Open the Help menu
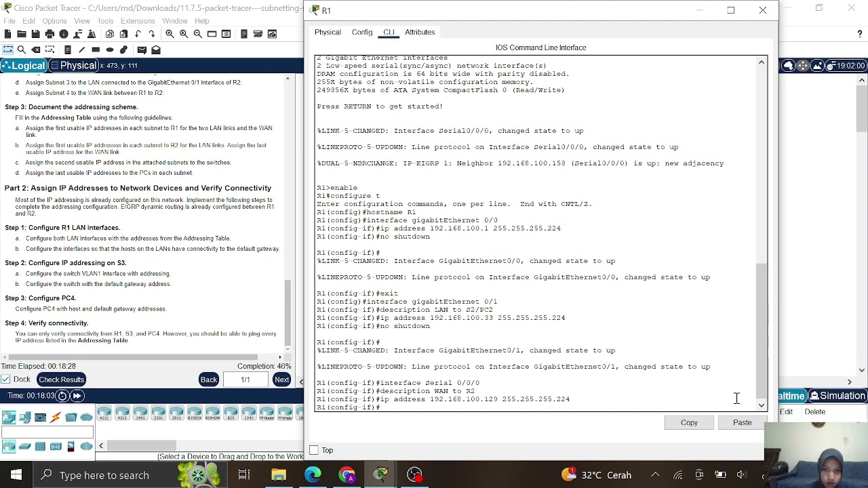 coord(201,21)
